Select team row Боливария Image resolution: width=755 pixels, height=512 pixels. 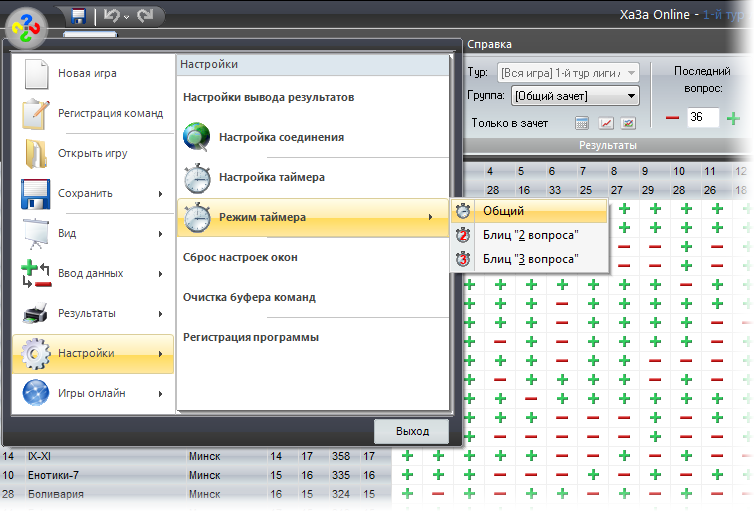click(x=195, y=494)
